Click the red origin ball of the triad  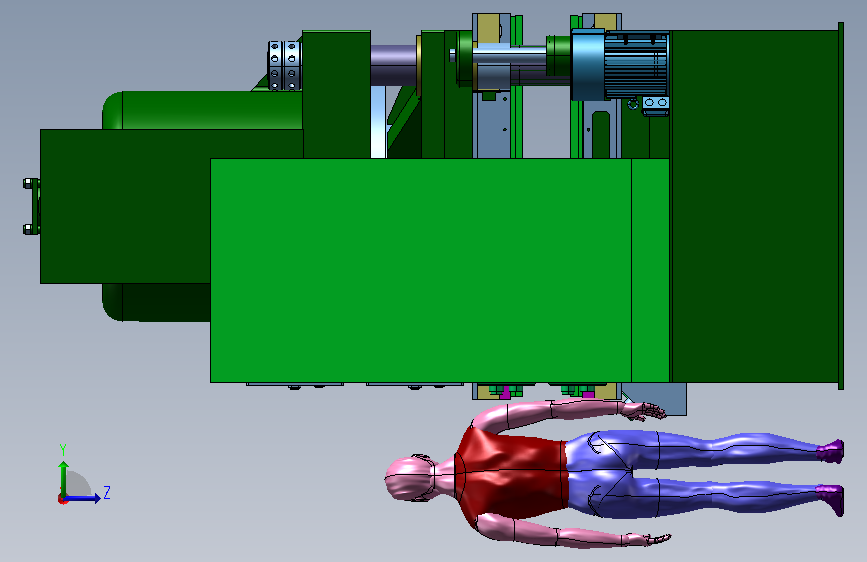[x=62, y=499]
